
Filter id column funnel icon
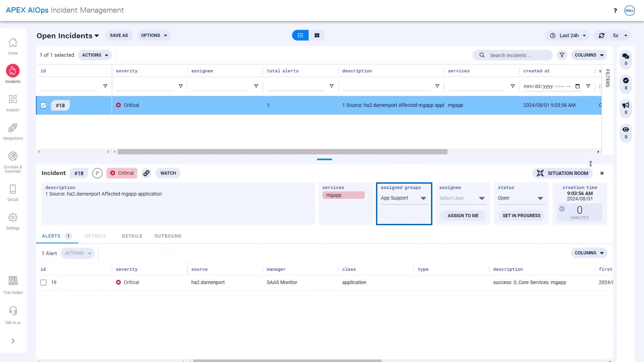(105, 86)
